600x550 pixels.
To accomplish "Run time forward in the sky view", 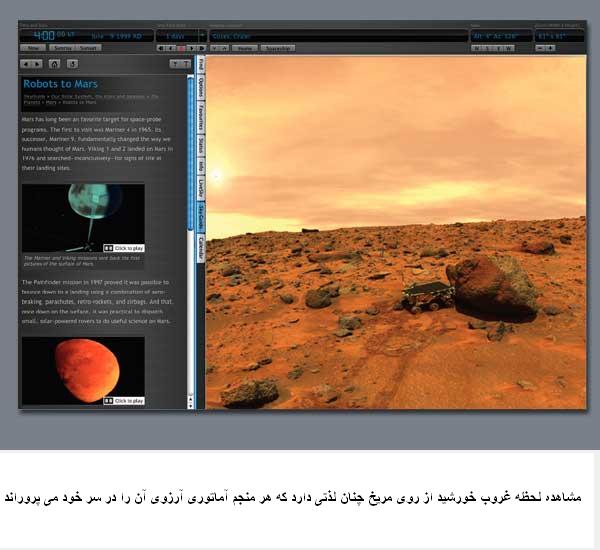I will click(192, 48).
